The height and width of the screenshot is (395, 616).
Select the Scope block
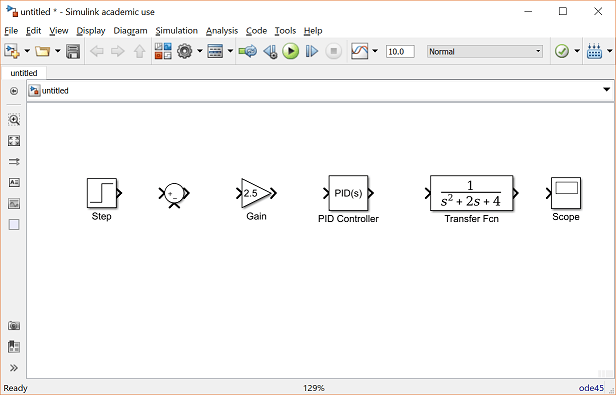coord(566,193)
